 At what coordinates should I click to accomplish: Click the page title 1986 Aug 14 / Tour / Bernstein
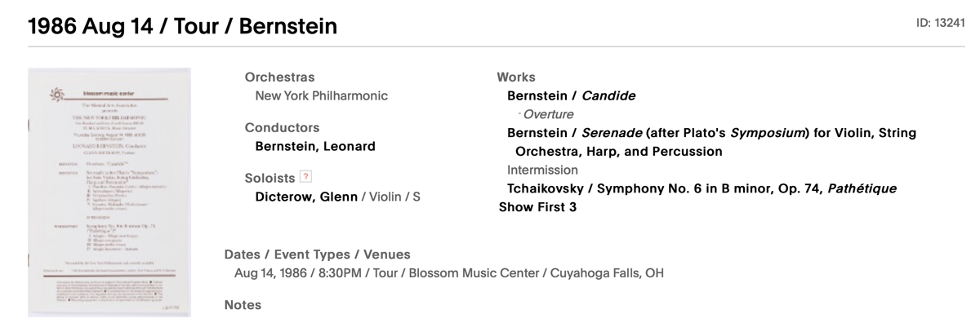183,26
